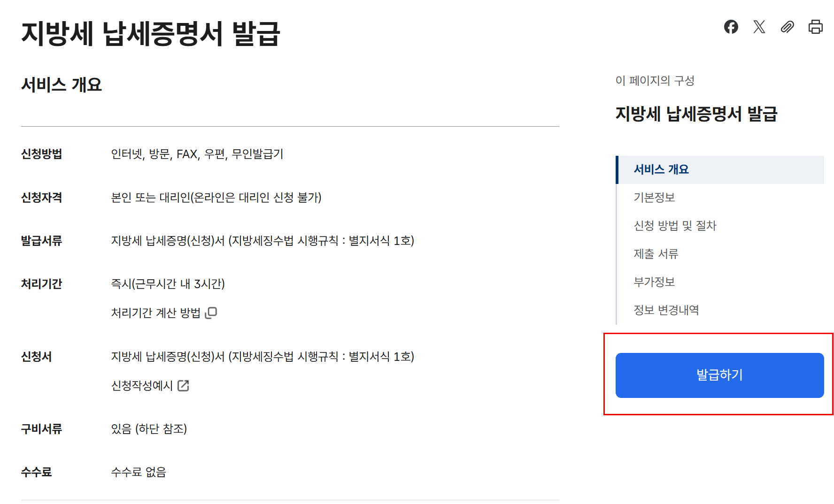Open 신청작성예시 link
Screen dimensions: 834x504
pyautogui.click(x=142, y=386)
